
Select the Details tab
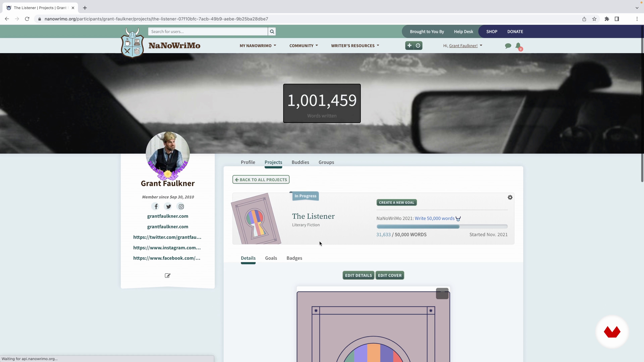[x=248, y=258]
